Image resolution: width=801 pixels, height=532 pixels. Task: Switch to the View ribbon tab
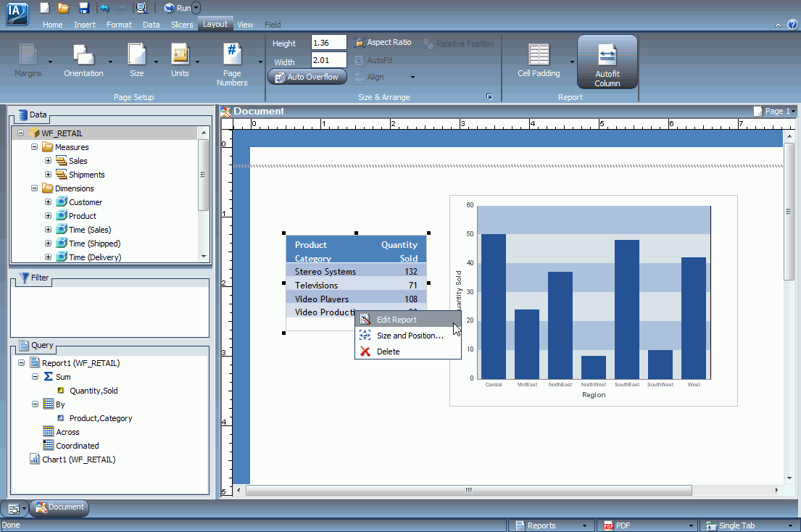click(x=245, y=25)
